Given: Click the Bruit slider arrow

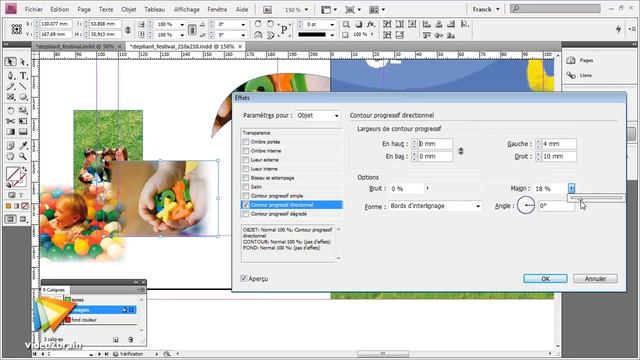Looking at the screenshot, I should tap(427, 188).
